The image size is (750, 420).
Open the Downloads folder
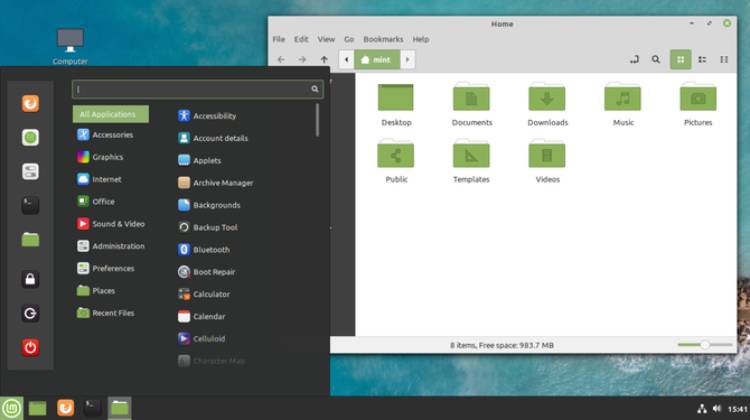point(547,104)
